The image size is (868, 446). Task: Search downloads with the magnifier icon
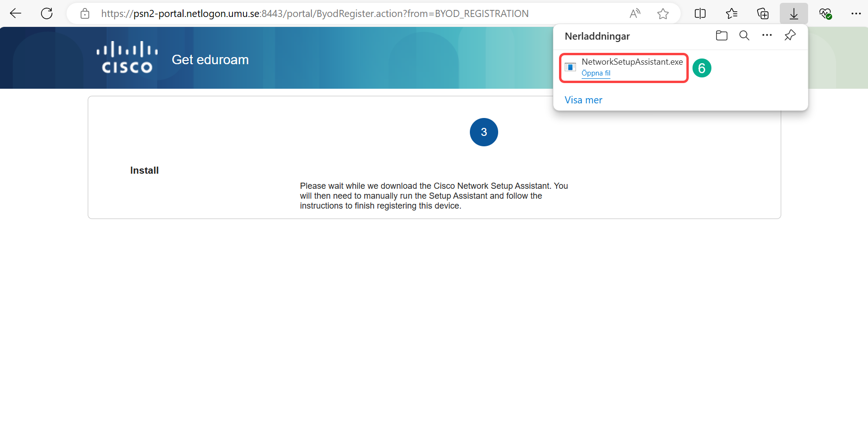[x=744, y=35]
